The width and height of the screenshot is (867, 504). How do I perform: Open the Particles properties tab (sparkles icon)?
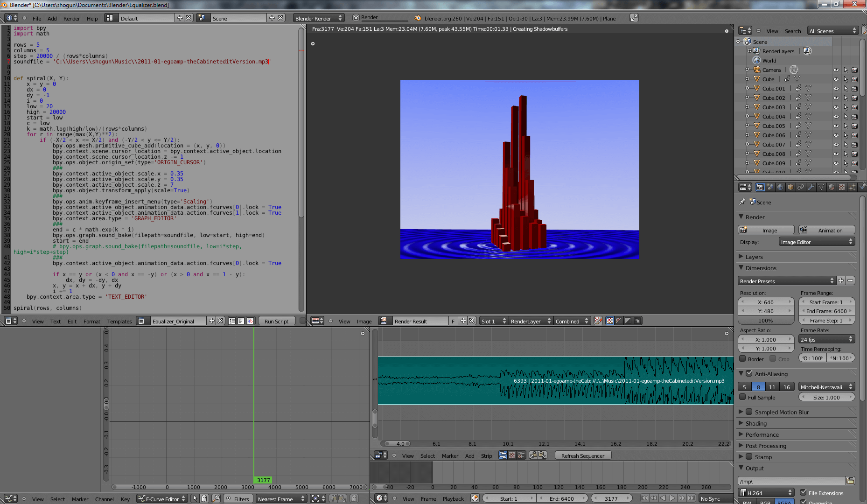852,187
